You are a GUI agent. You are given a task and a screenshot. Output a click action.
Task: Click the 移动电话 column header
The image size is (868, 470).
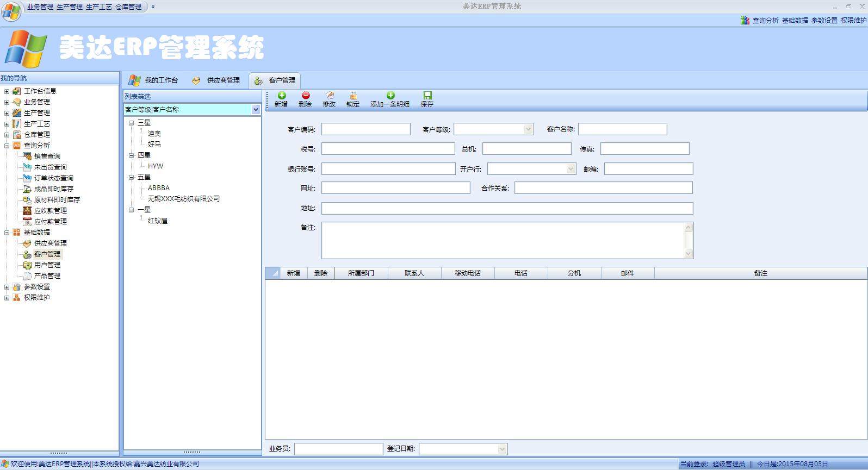click(x=468, y=273)
